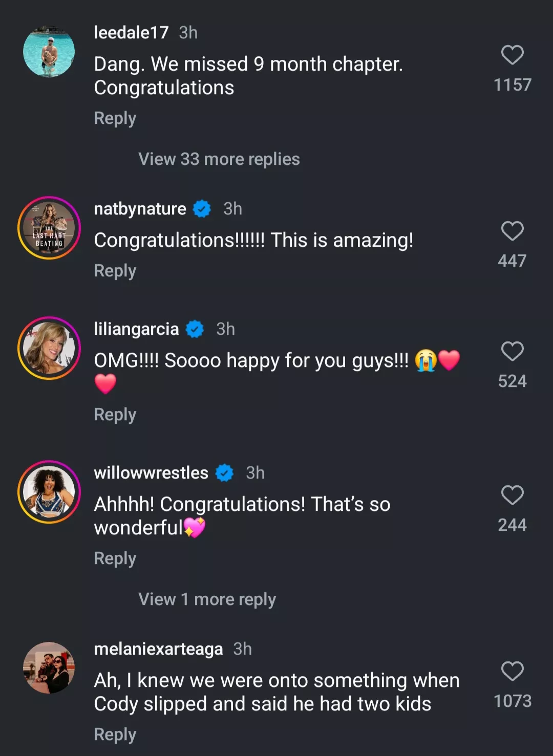The width and height of the screenshot is (553, 756).
Task: Open the willowwrestles username link
Action: point(151,473)
